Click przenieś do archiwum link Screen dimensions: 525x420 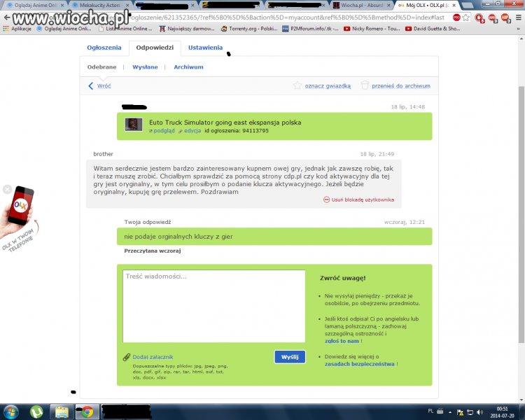401,85
